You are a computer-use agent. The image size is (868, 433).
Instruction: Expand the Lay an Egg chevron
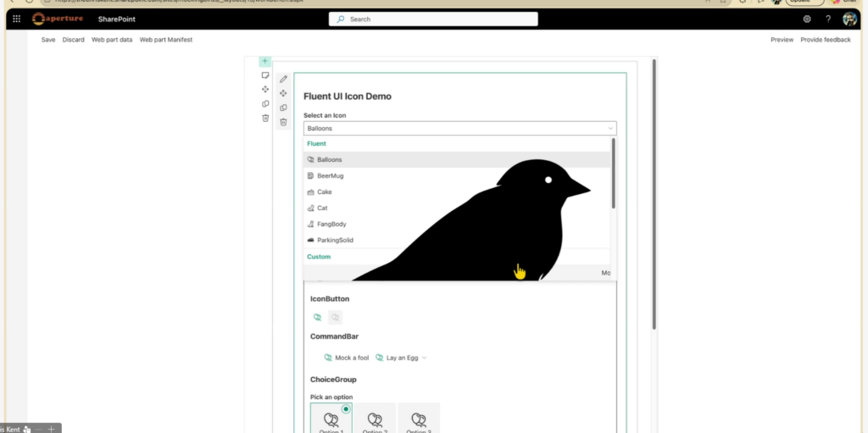point(425,358)
